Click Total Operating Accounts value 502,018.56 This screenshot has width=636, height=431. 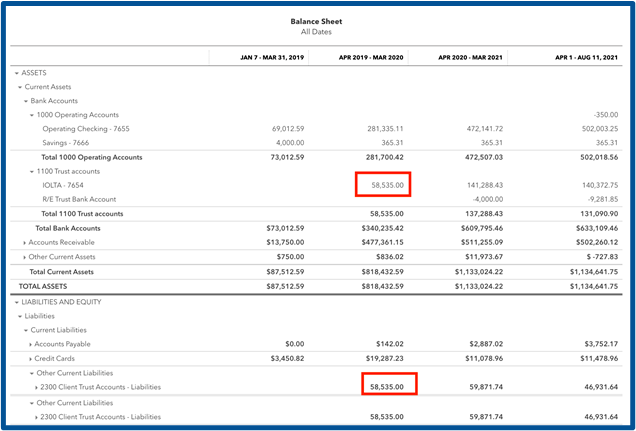click(x=599, y=157)
